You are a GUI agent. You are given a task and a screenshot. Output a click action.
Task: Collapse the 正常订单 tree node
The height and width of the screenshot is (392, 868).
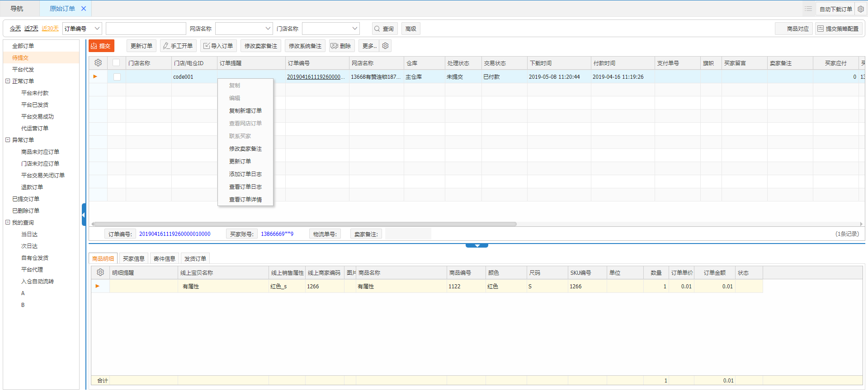[x=8, y=81]
